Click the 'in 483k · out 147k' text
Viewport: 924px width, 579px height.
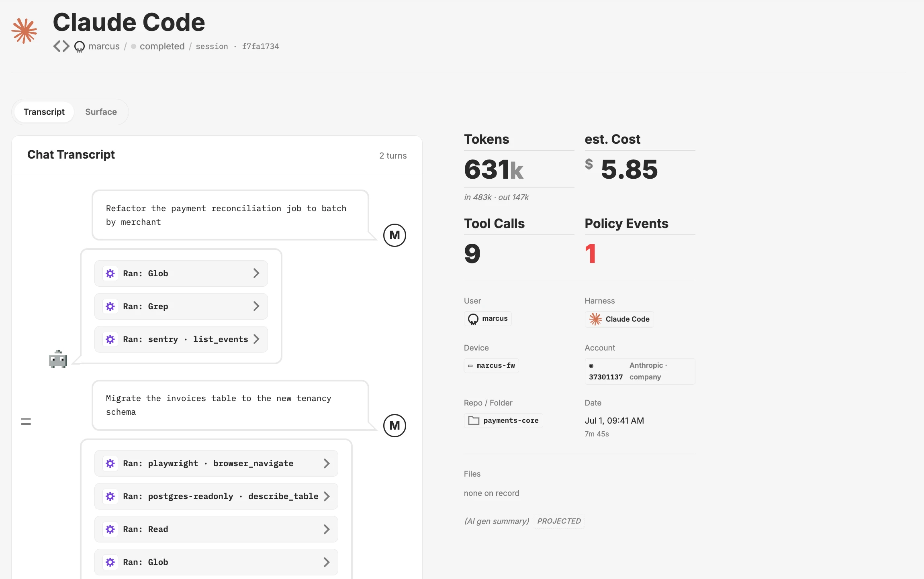pos(496,197)
